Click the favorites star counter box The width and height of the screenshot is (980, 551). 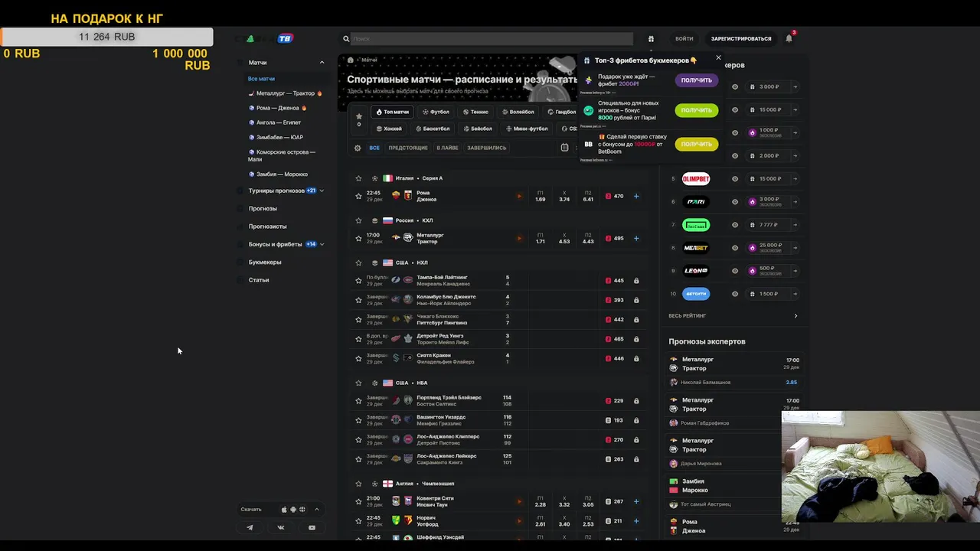359,119
